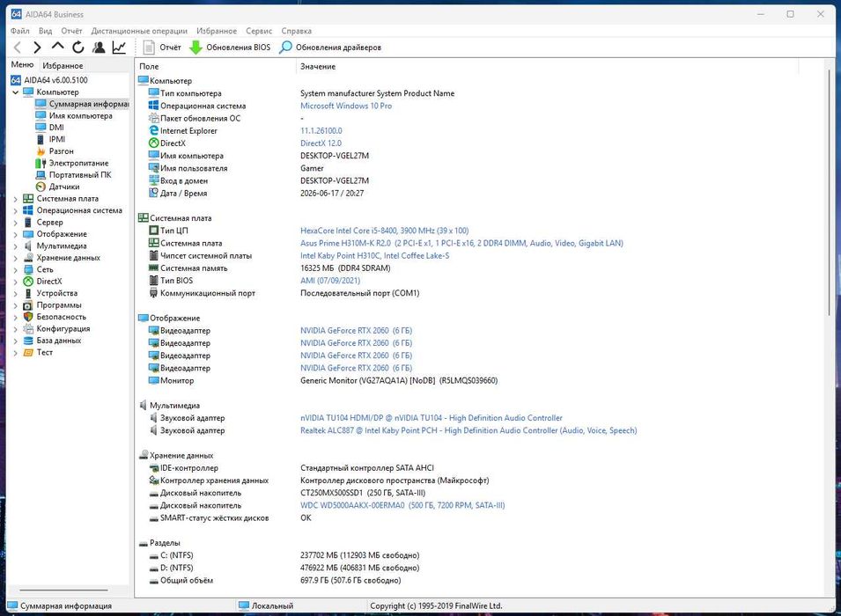Select the IPMI tree item

[50, 139]
